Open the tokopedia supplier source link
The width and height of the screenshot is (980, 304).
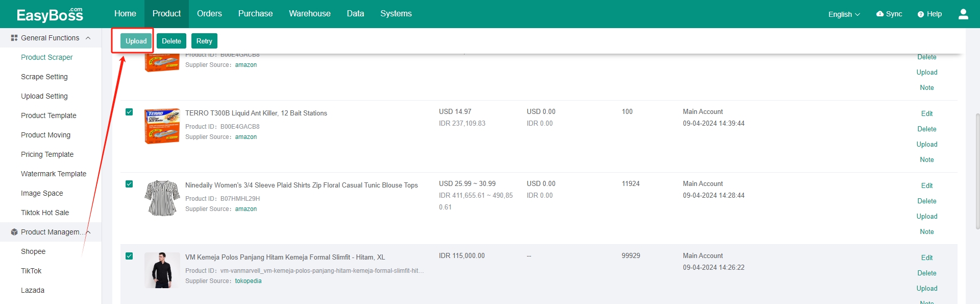point(248,281)
